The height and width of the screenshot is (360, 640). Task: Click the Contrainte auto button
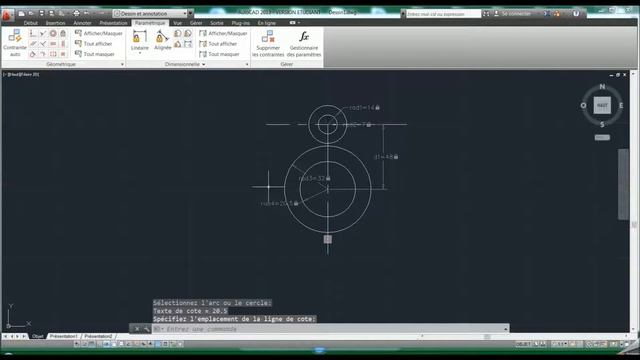click(15, 42)
